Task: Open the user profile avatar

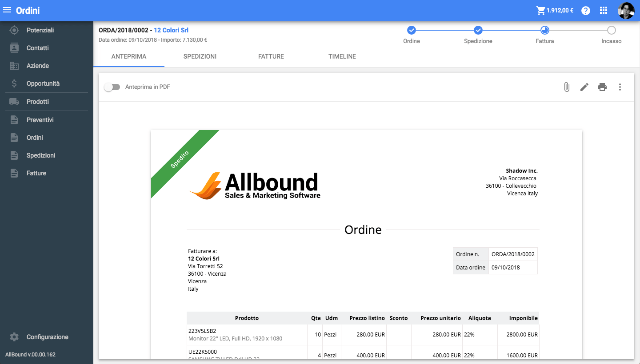Action: pos(626,11)
